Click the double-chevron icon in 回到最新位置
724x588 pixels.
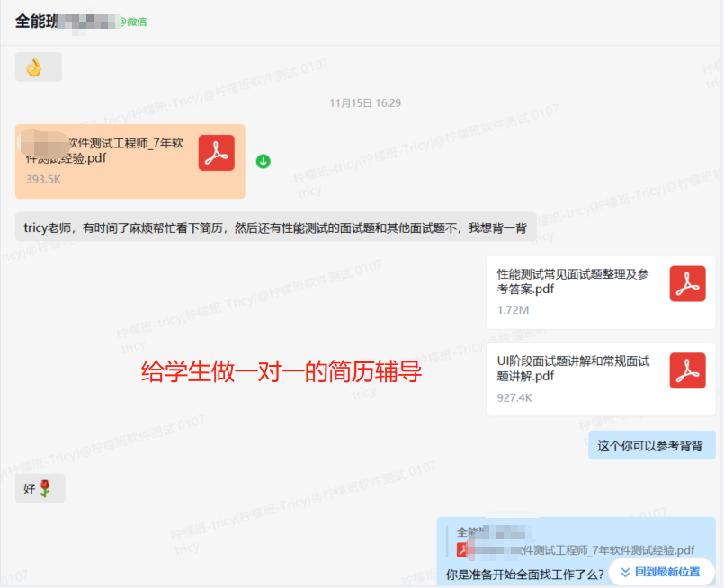tap(625, 572)
